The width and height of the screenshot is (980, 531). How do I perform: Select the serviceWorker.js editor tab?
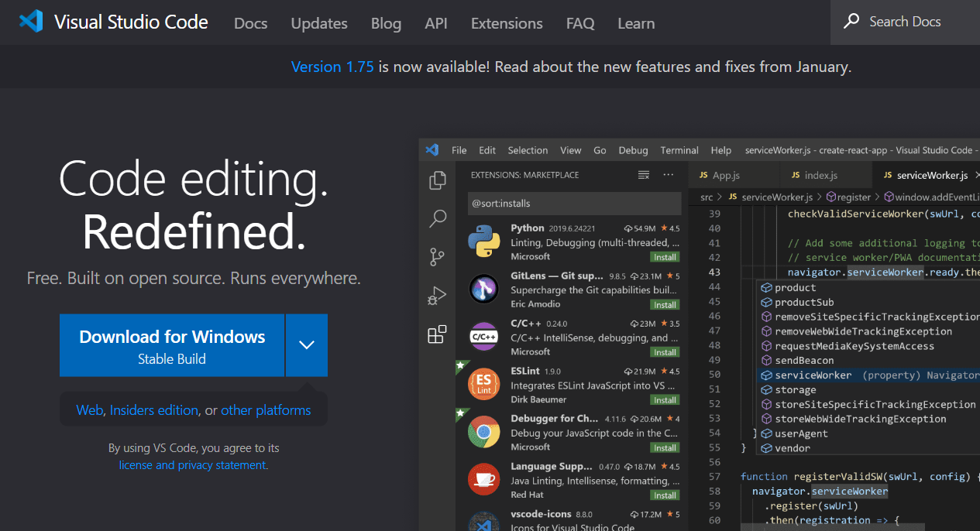click(926, 175)
